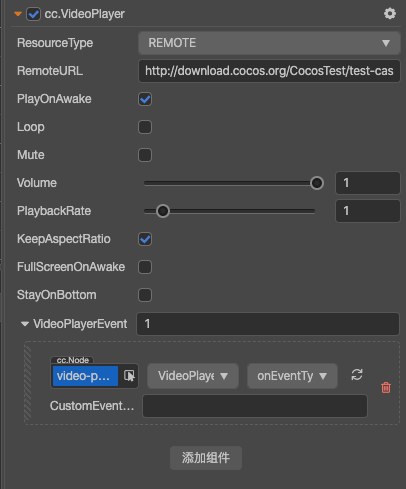
Task: Click the Volume value field
Action: pyautogui.click(x=368, y=183)
